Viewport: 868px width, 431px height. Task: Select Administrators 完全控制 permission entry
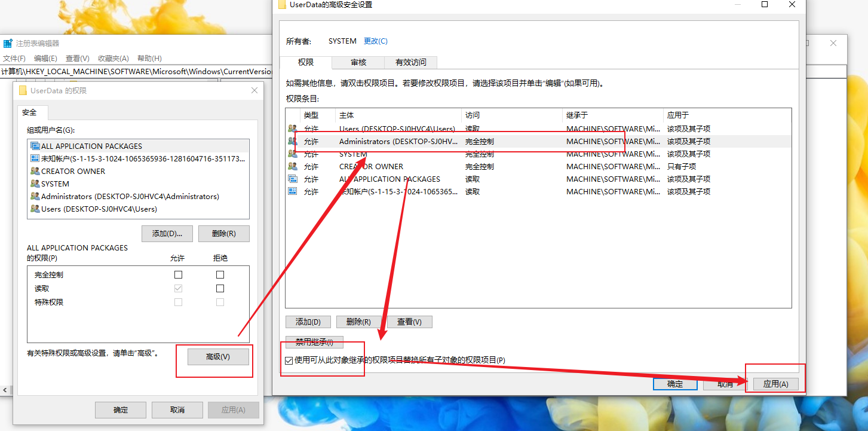coord(539,141)
